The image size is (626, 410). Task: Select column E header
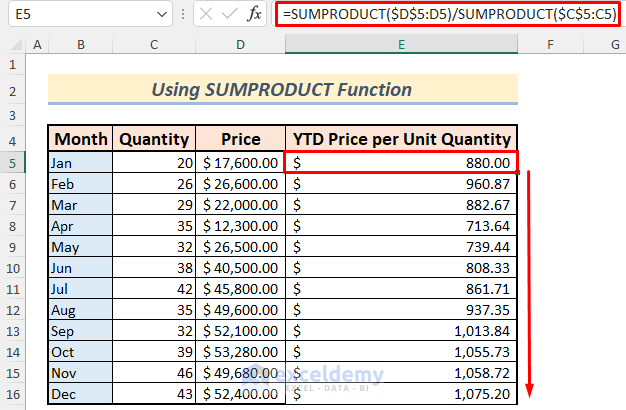click(401, 45)
